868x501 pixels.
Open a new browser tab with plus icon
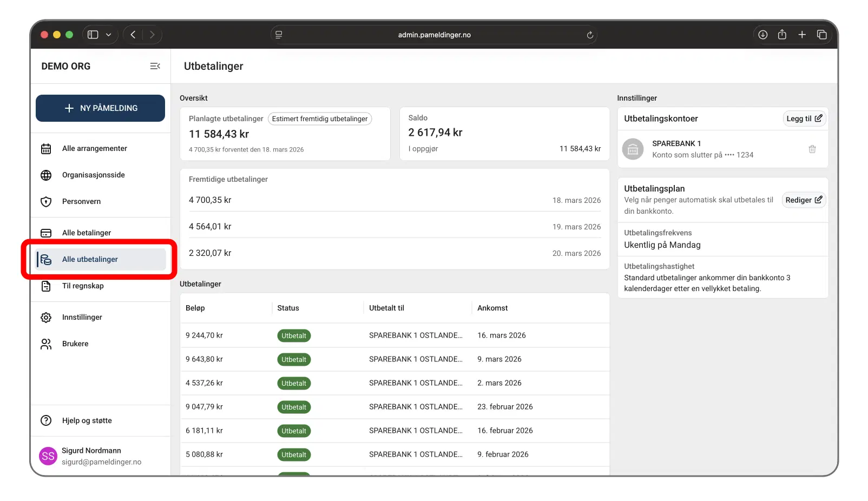click(x=802, y=35)
